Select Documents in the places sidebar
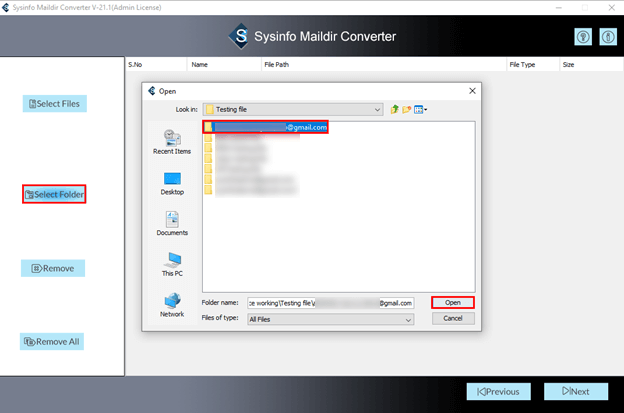 point(172,224)
